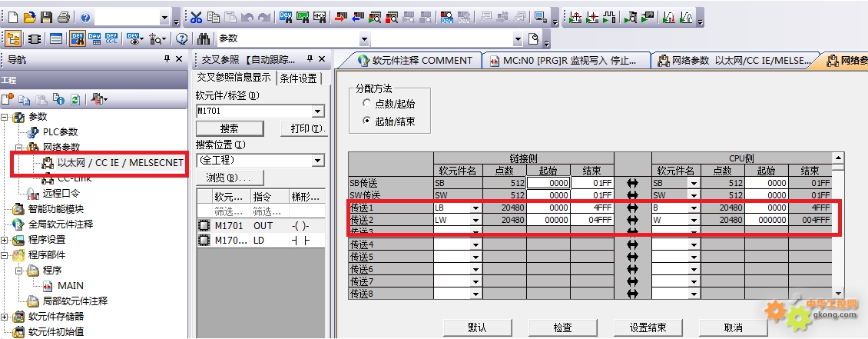Collapse the 网络参数 tree node
This screenshot has width=868, height=339.
click(19, 148)
